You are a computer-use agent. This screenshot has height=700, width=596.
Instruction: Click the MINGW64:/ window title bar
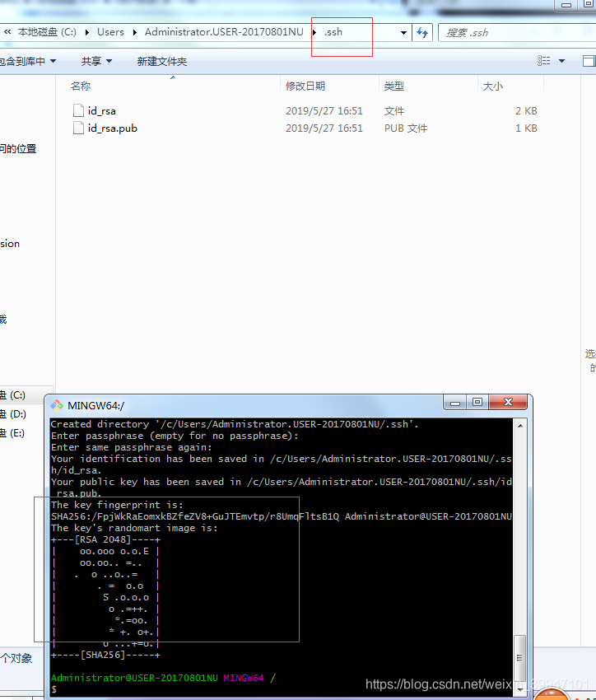245,405
